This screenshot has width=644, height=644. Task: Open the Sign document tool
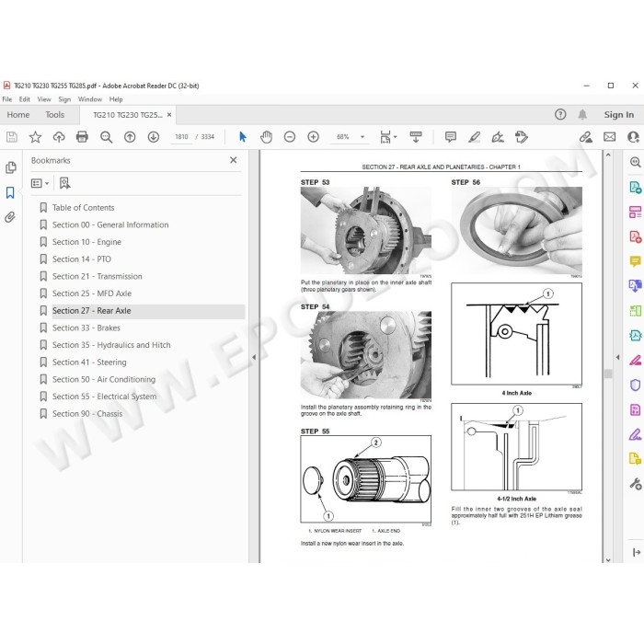498,137
